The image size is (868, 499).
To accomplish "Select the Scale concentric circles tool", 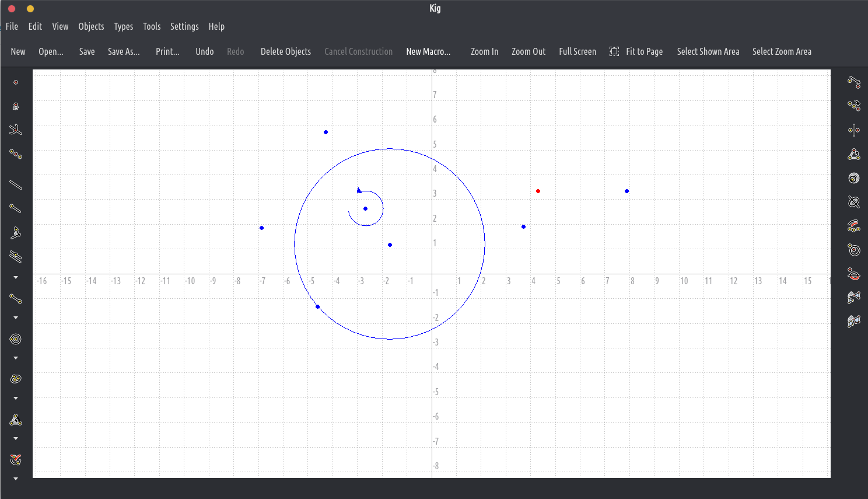I will [854, 178].
